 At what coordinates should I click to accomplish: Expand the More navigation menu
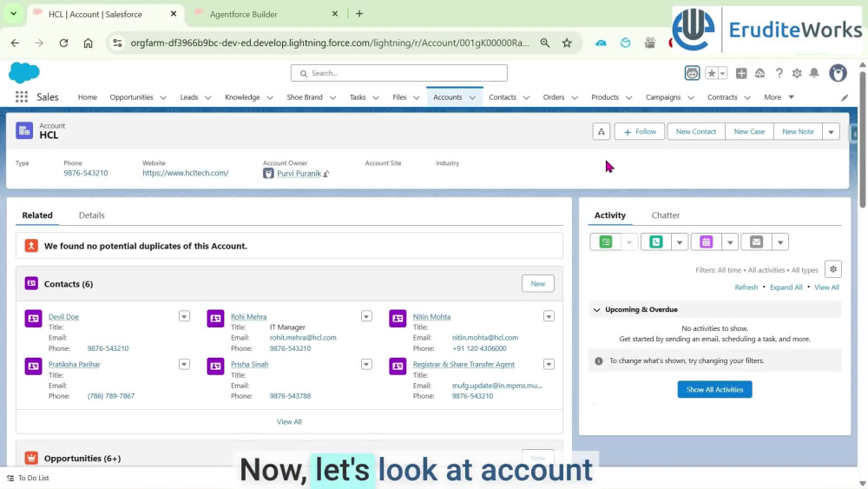pyautogui.click(x=779, y=97)
